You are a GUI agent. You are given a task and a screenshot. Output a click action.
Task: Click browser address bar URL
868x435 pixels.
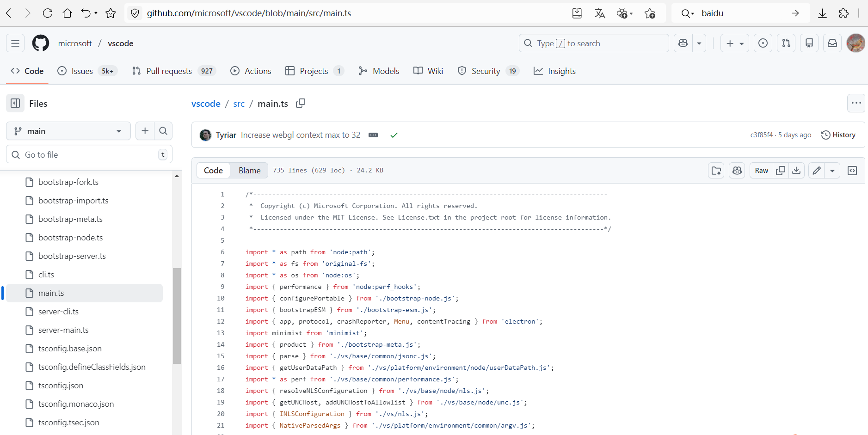click(x=249, y=13)
